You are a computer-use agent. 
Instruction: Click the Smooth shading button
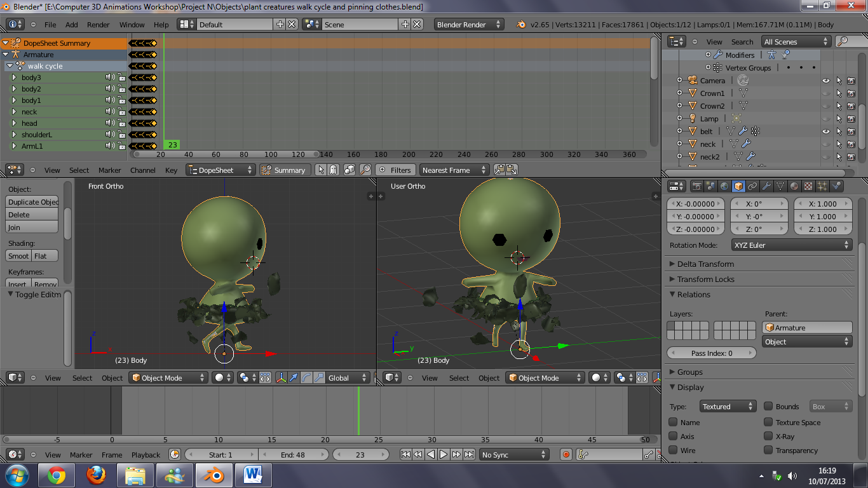click(18, 256)
